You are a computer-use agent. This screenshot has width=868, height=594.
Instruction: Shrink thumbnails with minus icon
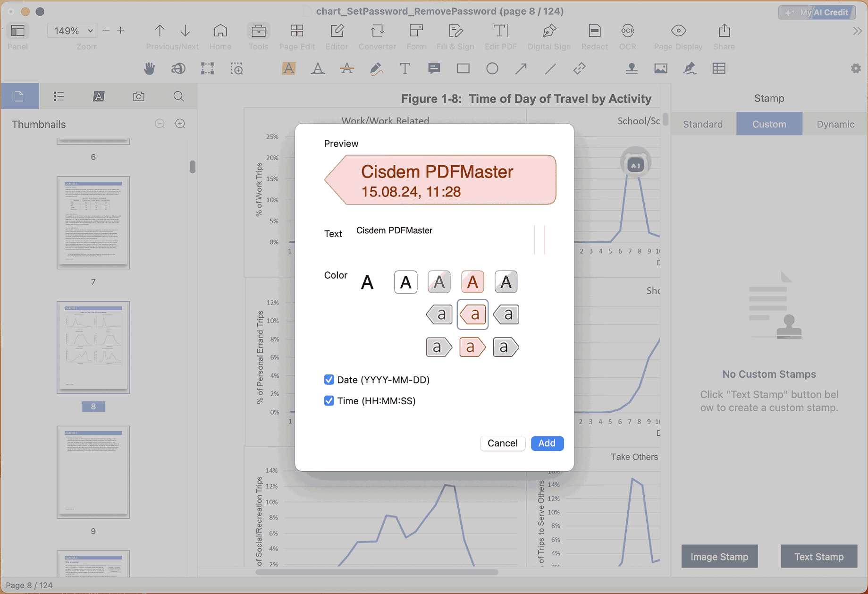click(160, 124)
